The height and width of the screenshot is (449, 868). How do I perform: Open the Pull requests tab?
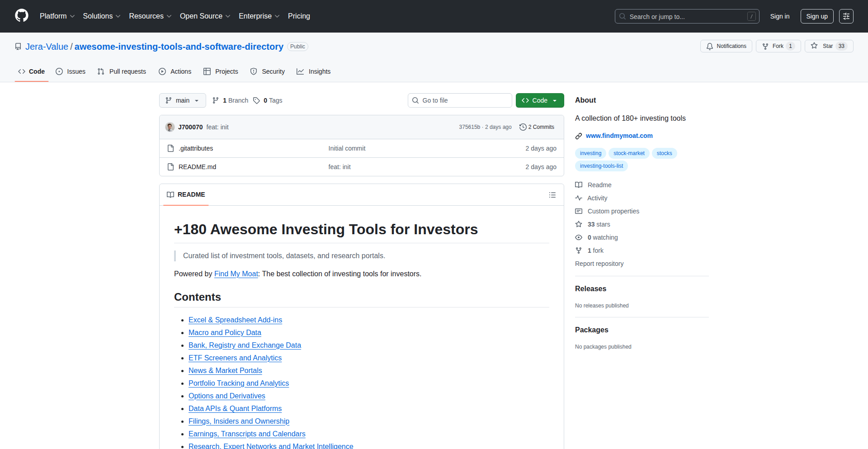click(x=122, y=71)
